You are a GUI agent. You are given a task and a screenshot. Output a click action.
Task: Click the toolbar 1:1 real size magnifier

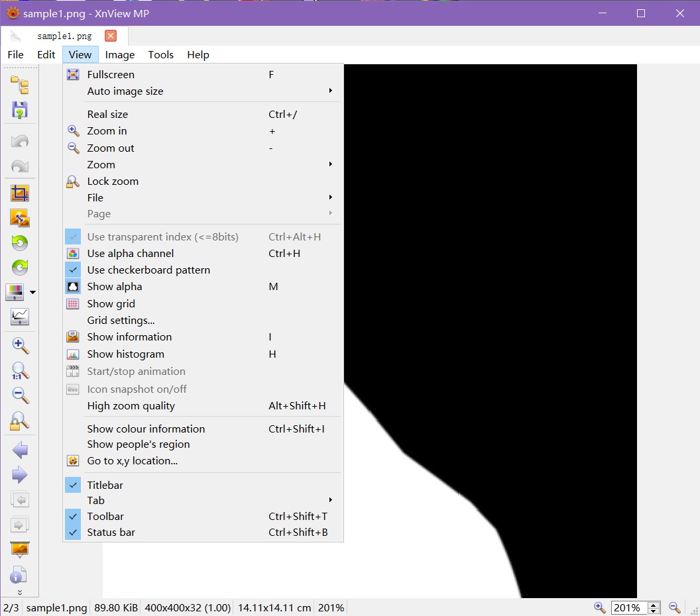tap(20, 371)
